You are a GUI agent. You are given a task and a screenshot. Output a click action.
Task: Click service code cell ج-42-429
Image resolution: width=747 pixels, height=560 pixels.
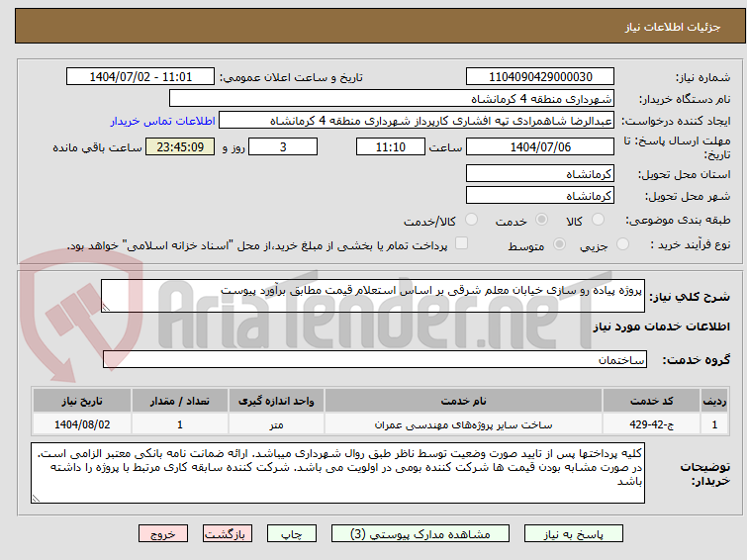click(x=651, y=424)
